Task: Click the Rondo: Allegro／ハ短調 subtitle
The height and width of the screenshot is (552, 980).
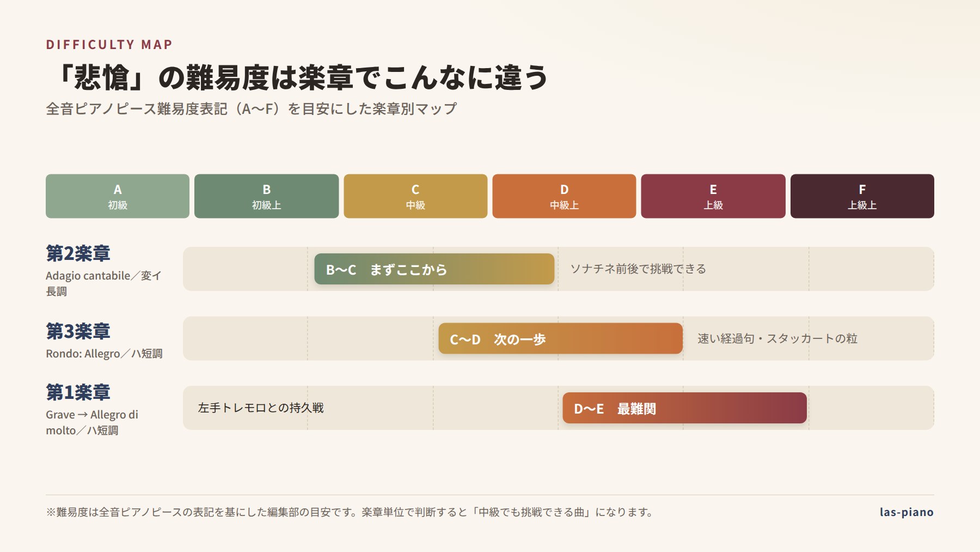Action: pos(104,354)
